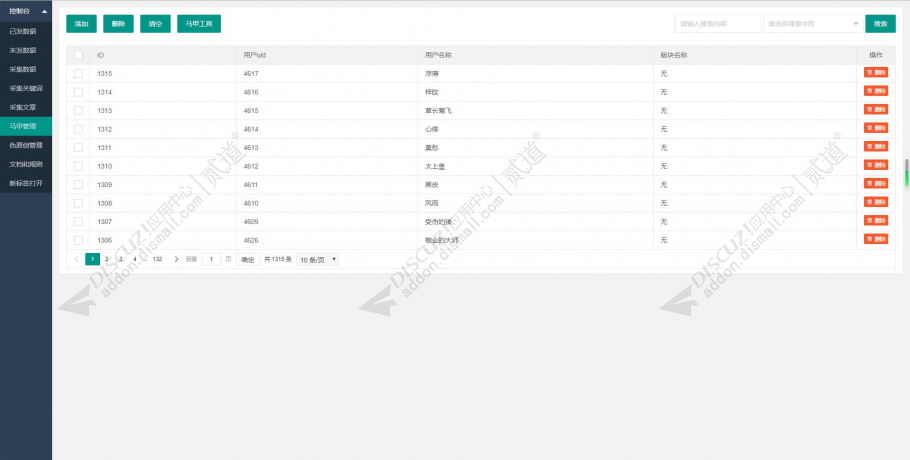
Task: Open the 10 条/页 page size dropdown
Action: click(x=317, y=260)
